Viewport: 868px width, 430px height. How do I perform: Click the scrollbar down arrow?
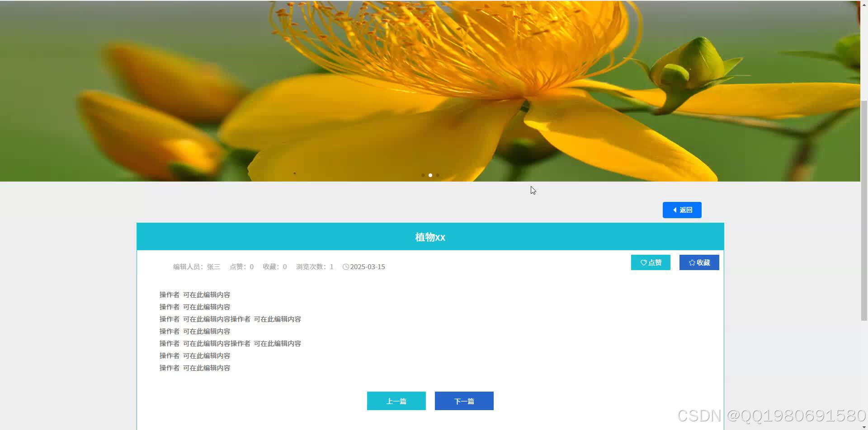click(863, 426)
